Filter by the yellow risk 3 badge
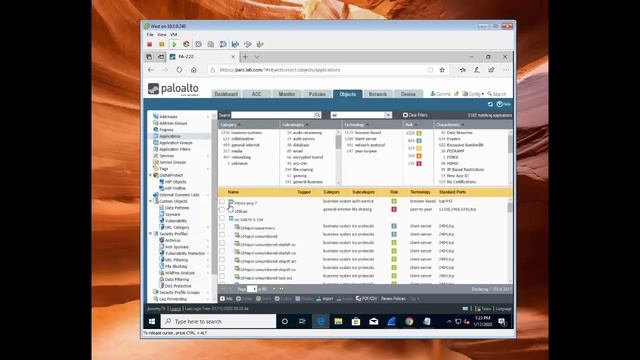 (x=418, y=148)
